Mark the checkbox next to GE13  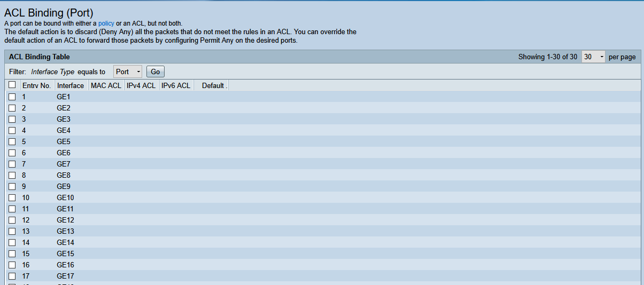[12, 231]
